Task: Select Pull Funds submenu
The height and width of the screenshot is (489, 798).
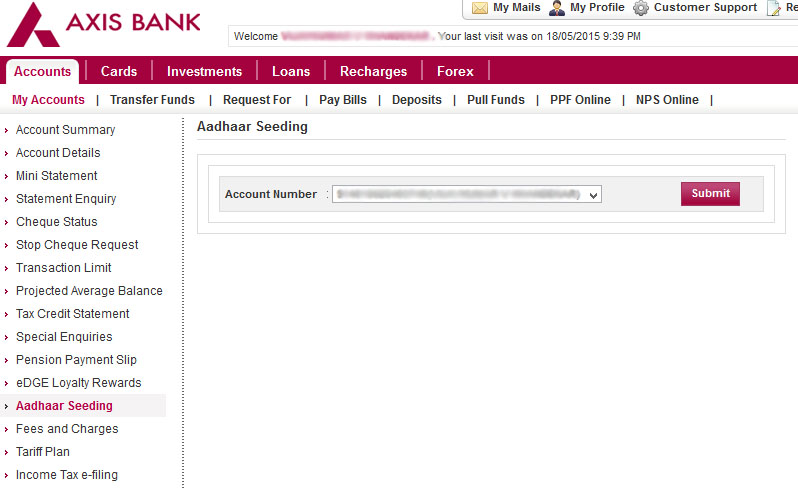Action: click(496, 100)
